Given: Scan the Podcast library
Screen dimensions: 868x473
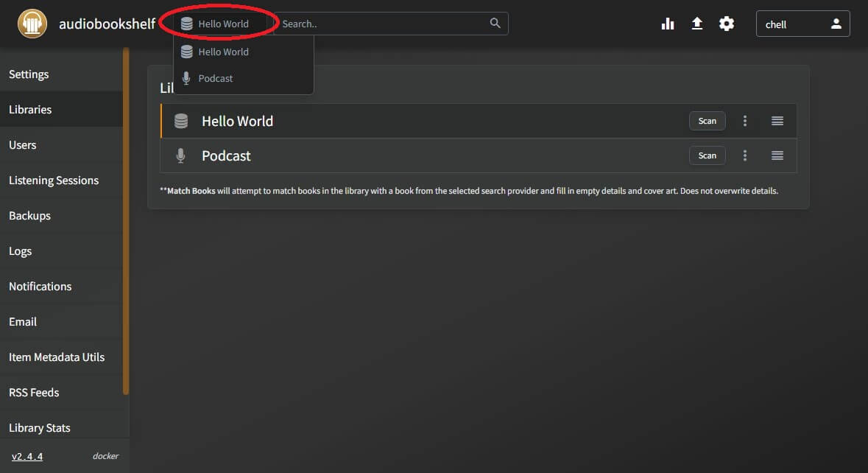Looking at the screenshot, I should (707, 155).
